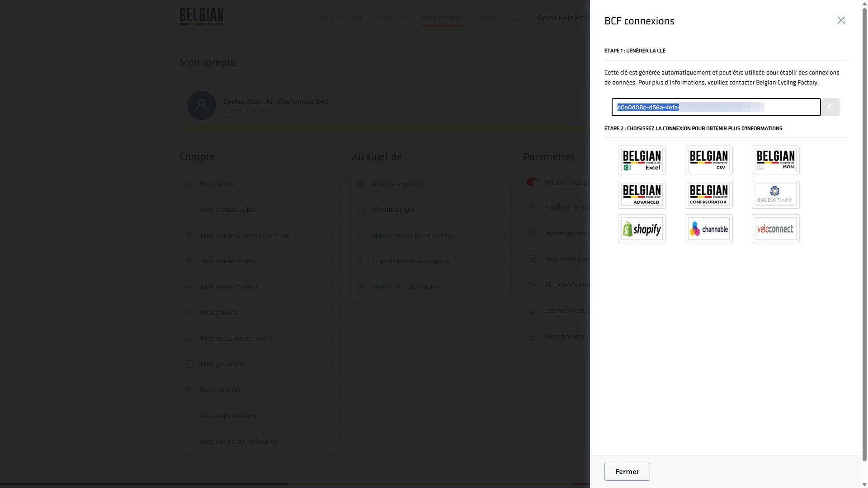Viewport: 868px width, 488px height.
Task: Expand the Mes garanties chevron
Action: [x=332, y=364]
